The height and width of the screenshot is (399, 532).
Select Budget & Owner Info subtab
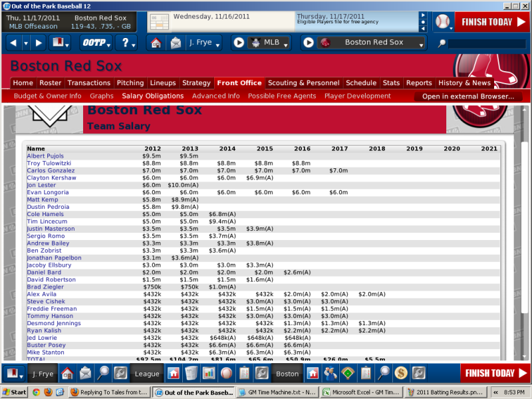pyautogui.click(x=47, y=96)
